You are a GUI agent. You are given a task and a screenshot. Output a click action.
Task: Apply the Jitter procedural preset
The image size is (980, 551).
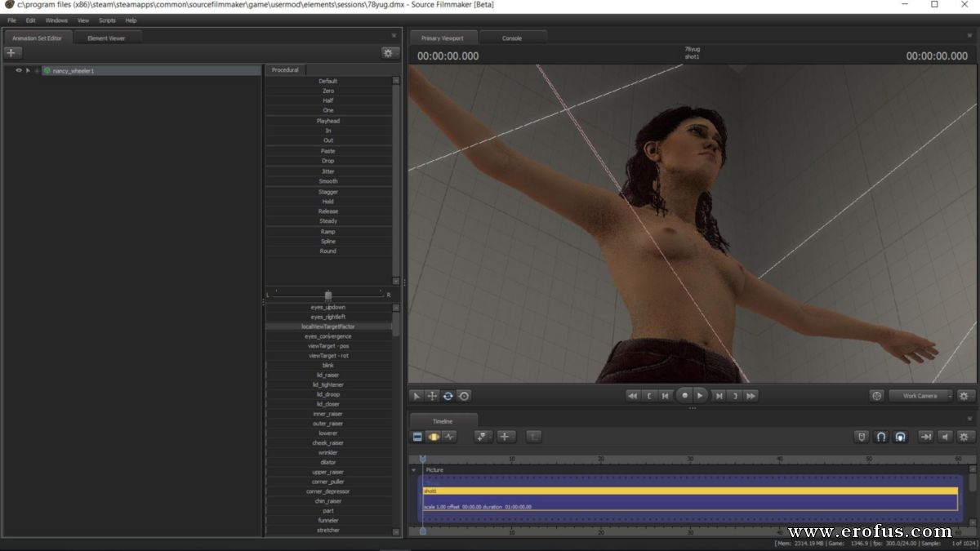[x=328, y=171]
